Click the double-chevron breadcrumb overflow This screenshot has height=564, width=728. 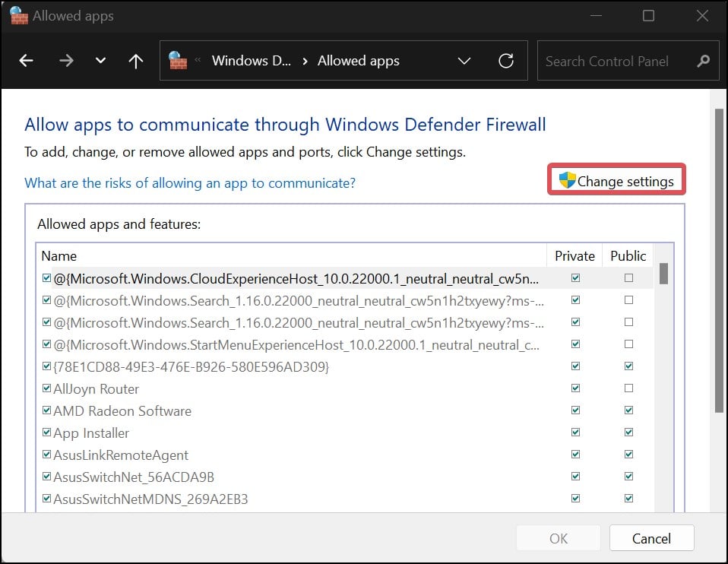[x=198, y=59]
